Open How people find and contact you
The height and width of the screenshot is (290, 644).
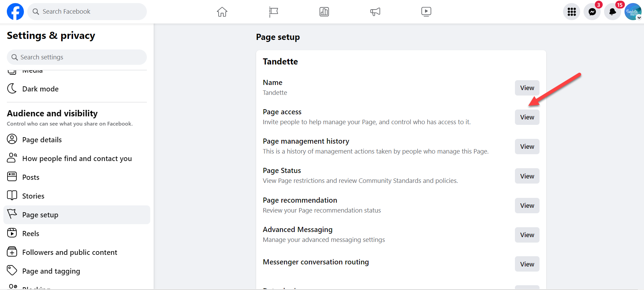tap(77, 158)
